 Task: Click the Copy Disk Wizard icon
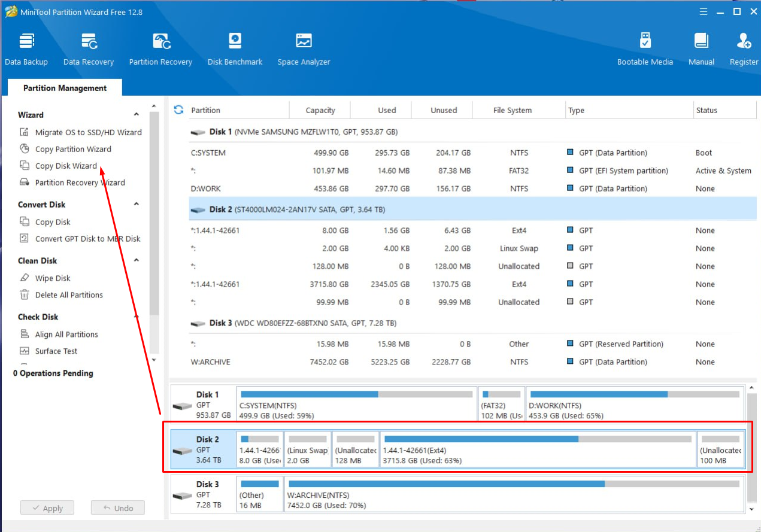pyautogui.click(x=25, y=166)
